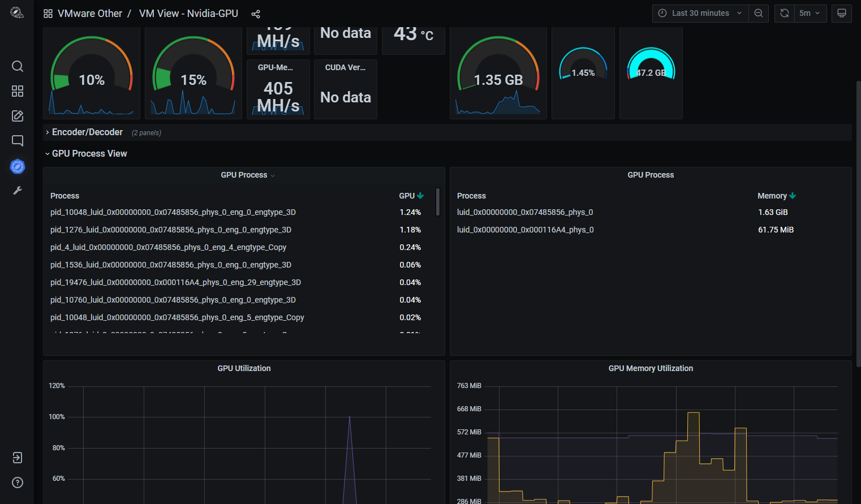The width and height of the screenshot is (861, 504).
Task: Open the comments icon in sidebar
Action: [18, 141]
